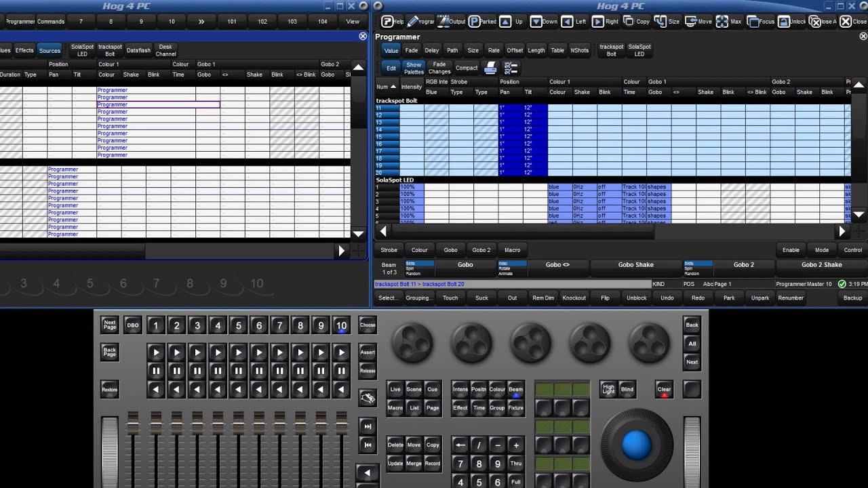Click the Record key on the console
Viewport: 868px width, 488px height.
click(x=433, y=464)
